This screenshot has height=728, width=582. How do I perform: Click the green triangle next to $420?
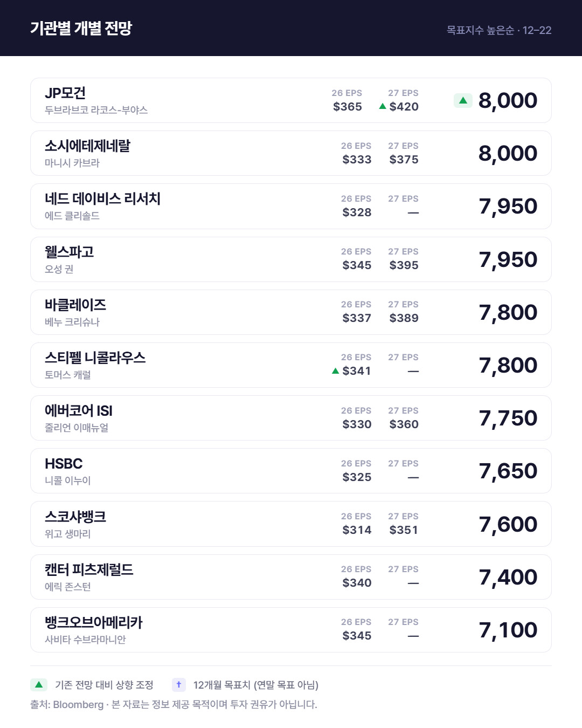[x=383, y=106]
